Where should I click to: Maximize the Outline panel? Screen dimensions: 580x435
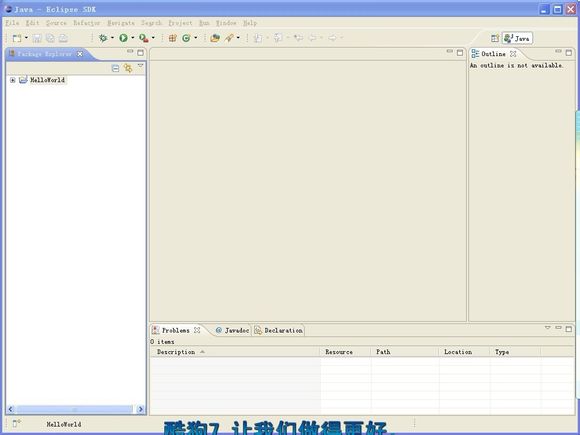tap(569, 53)
